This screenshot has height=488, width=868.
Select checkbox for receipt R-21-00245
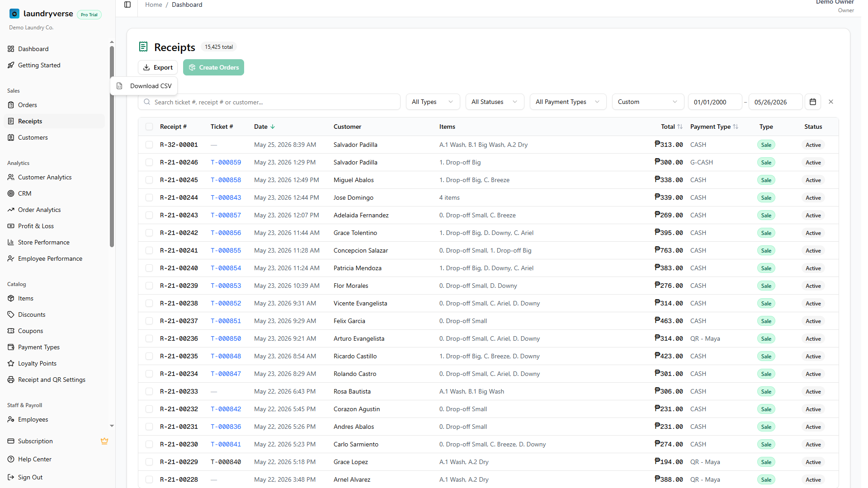(149, 180)
